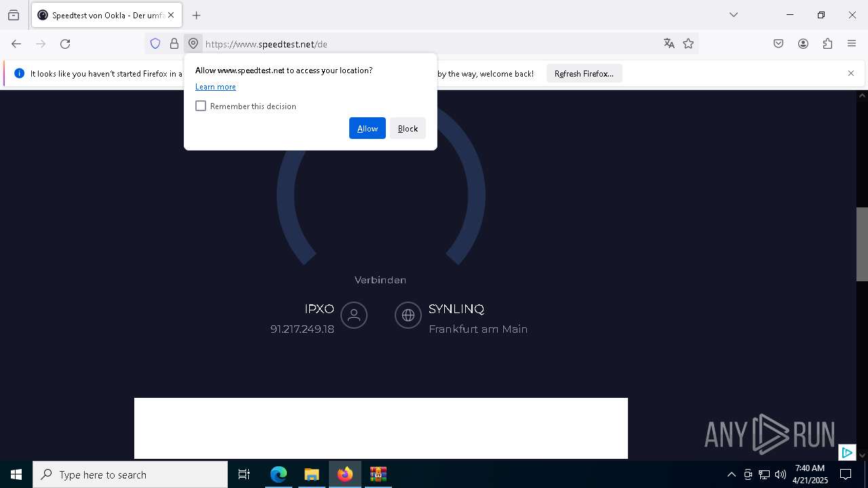Viewport: 868px width, 488px height.
Task: Close the Speedtest von Ookla tab
Action: coord(171,15)
